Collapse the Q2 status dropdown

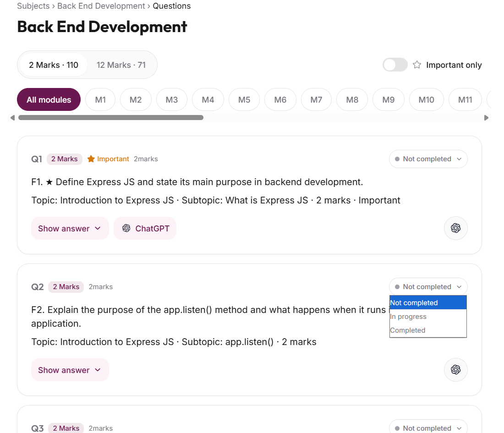pos(428,287)
